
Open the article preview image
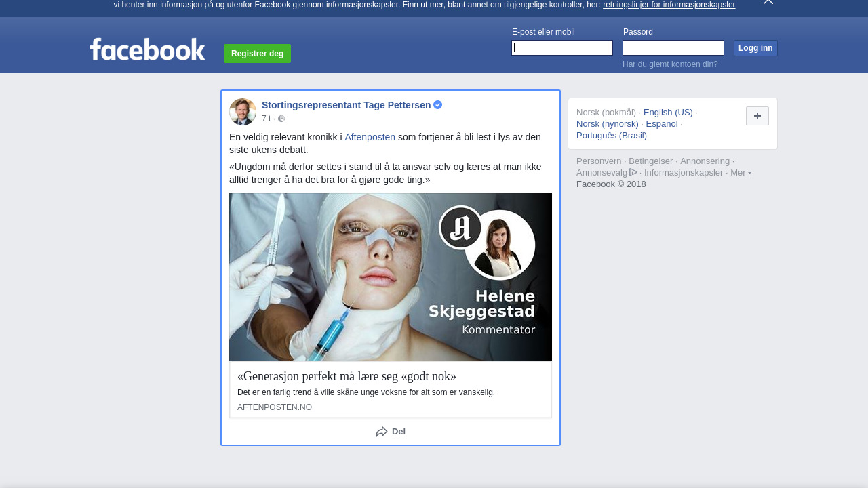click(390, 277)
